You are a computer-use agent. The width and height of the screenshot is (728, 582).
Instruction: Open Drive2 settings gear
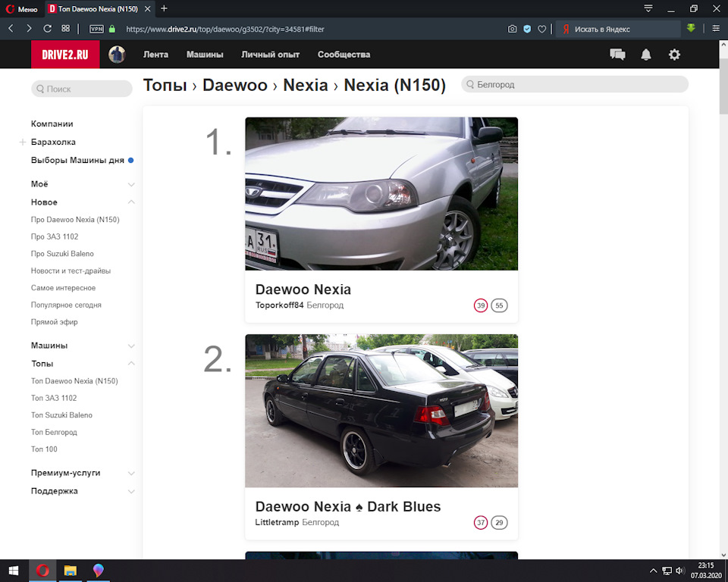(674, 54)
